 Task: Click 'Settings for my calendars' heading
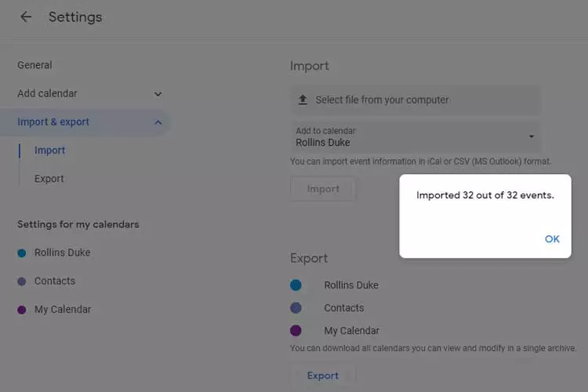pyautogui.click(x=78, y=224)
